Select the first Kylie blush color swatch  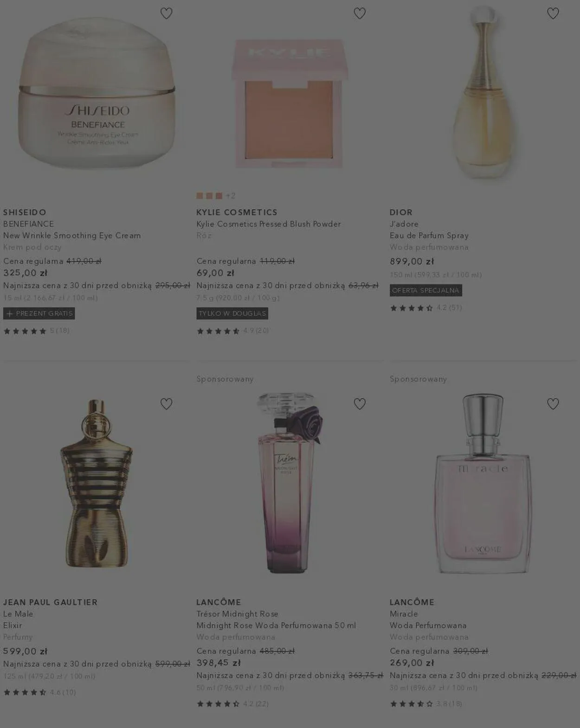200,196
